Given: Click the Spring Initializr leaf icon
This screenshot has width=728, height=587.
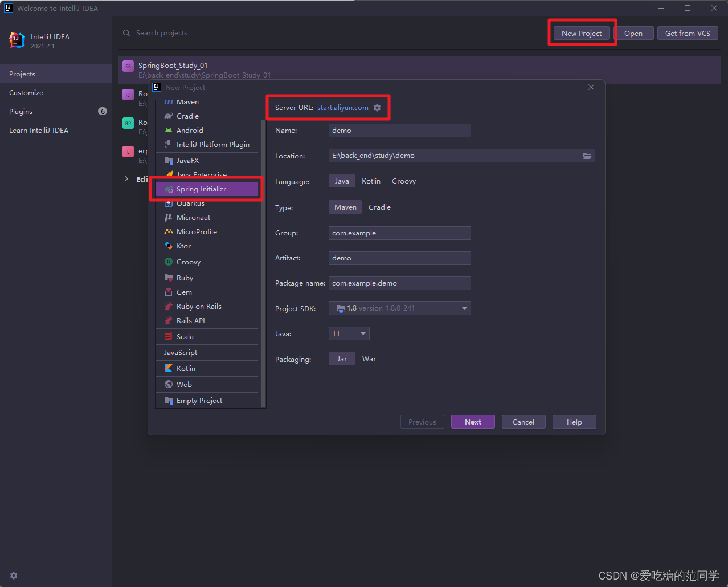Looking at the screenshot, I should click(169, 189).
